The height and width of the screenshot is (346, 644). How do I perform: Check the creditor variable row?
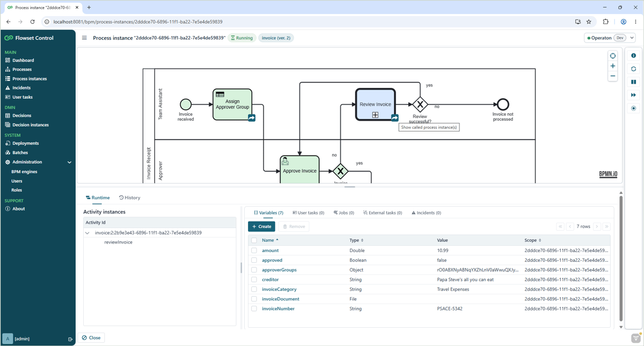coord(254,279)
